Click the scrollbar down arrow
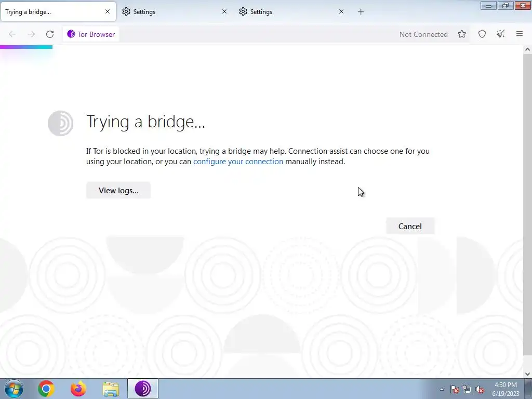The height and width of the screenshot is (399, 532). (527, 374)
